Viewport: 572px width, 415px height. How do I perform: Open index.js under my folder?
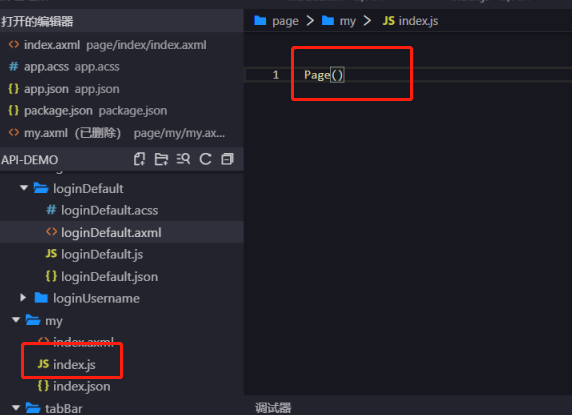pos(74,364)
